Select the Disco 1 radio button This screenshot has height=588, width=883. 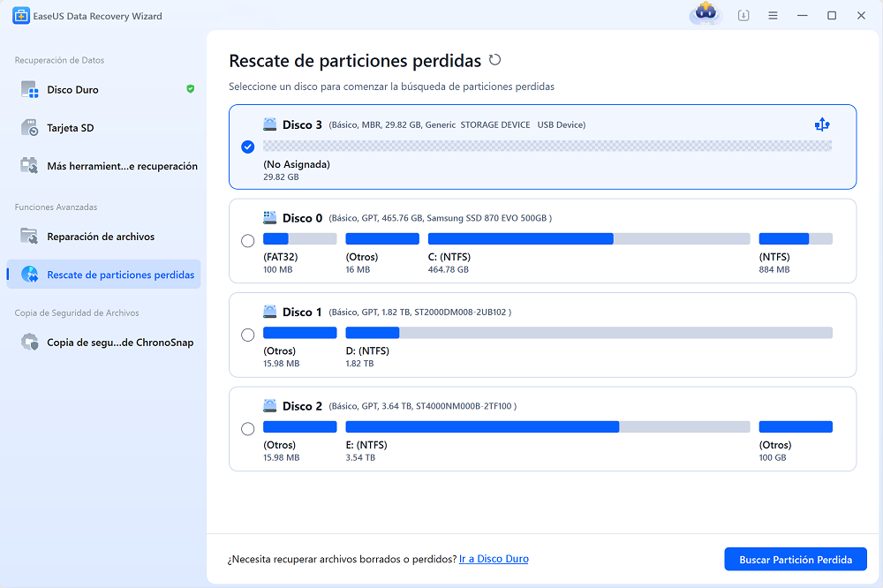(x=248, y=335)
